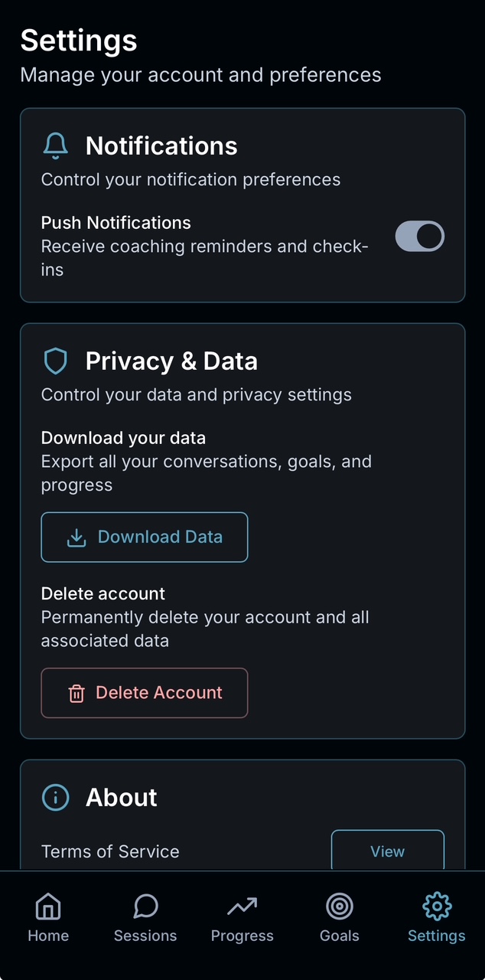Screen dimensions: 485x980
Task: Navigate to the Home tab
Action: [48, 916]
